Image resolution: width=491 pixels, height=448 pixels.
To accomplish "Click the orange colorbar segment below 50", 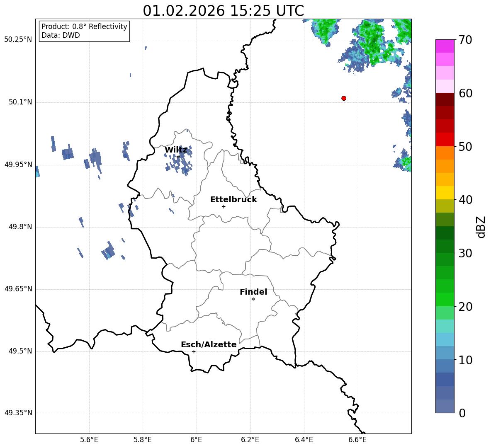I will click(445, 153).
